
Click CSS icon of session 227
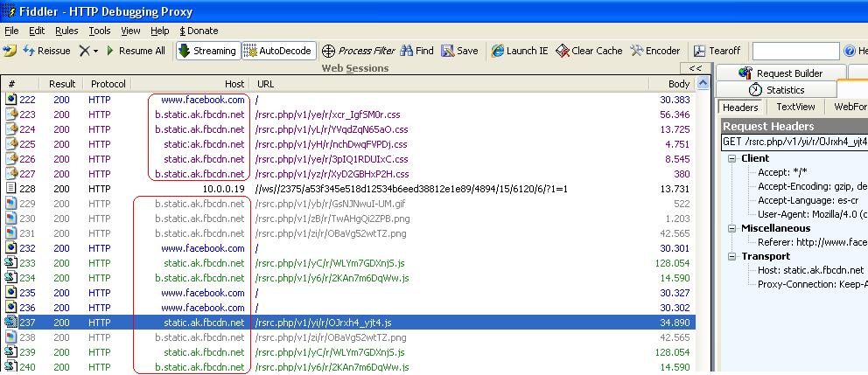tap(11, 174)
